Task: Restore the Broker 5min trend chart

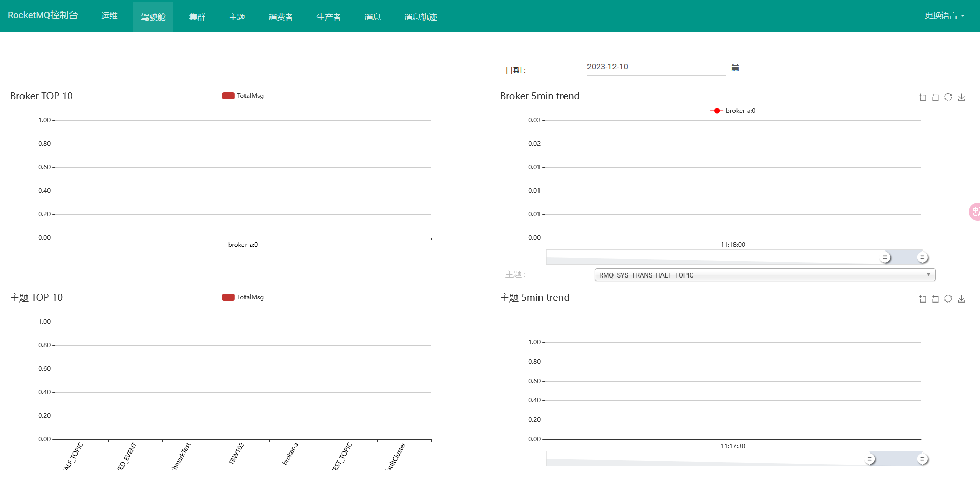Action: pyautogui.click(x=948, y=97)
